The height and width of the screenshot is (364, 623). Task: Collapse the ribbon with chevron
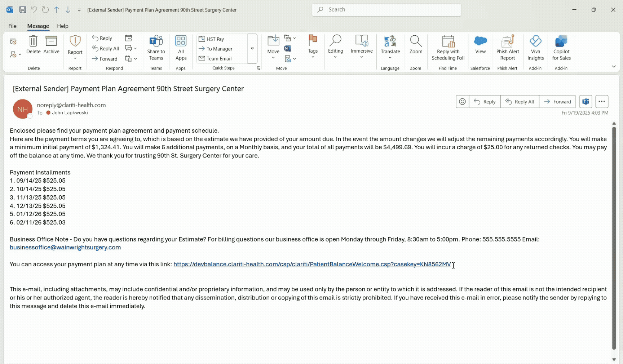(x=614, y=66)
